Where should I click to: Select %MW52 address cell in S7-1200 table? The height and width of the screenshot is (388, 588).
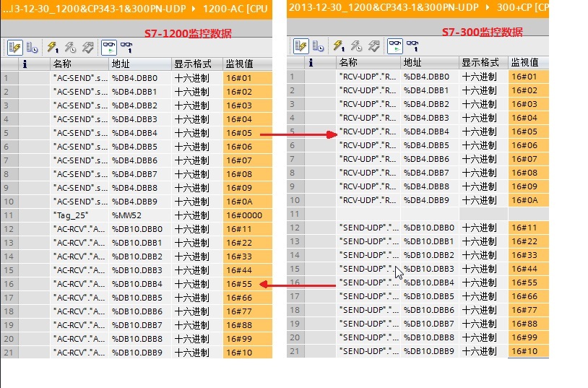click(x=140, y=215)
